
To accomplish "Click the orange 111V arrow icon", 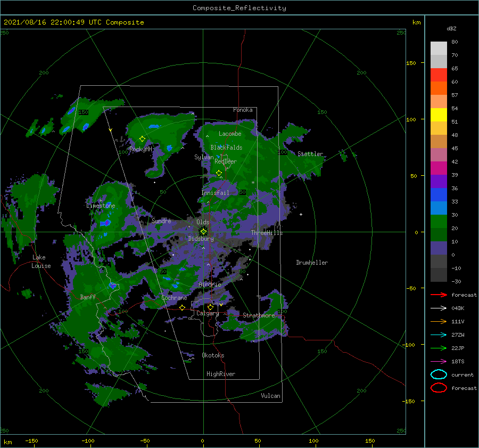I will [439, 321].
